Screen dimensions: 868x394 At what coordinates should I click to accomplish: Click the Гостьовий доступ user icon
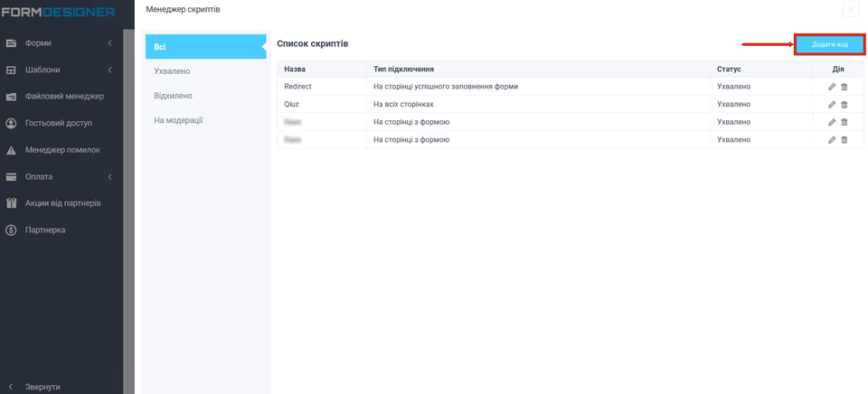click(x=12, y=123)
